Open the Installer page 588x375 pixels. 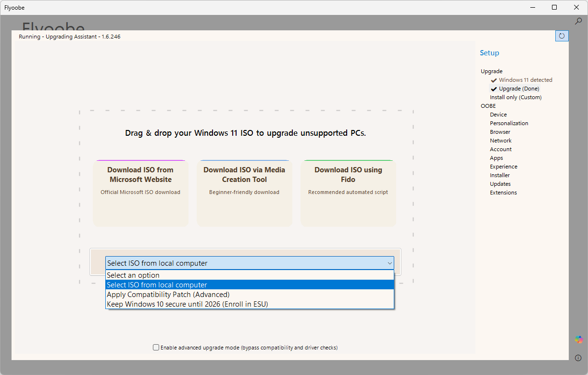(x=500, y=175)
